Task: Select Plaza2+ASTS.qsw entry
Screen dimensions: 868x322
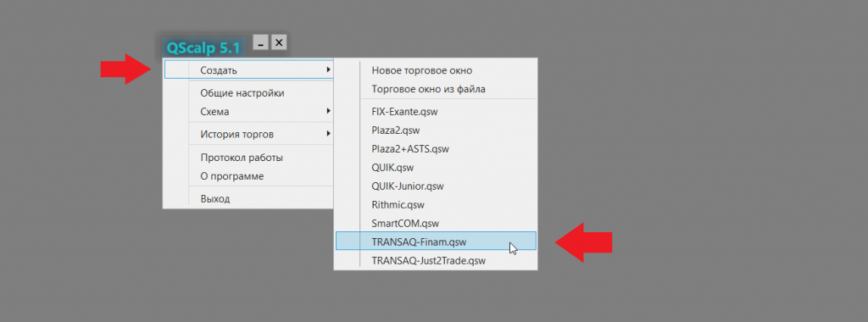Action: [410, 149]
